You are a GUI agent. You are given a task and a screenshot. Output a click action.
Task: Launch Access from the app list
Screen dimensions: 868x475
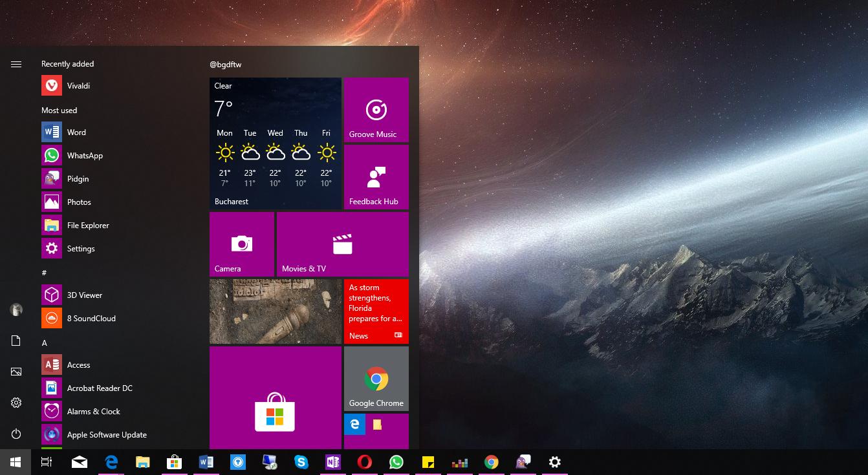coord(116,365)
